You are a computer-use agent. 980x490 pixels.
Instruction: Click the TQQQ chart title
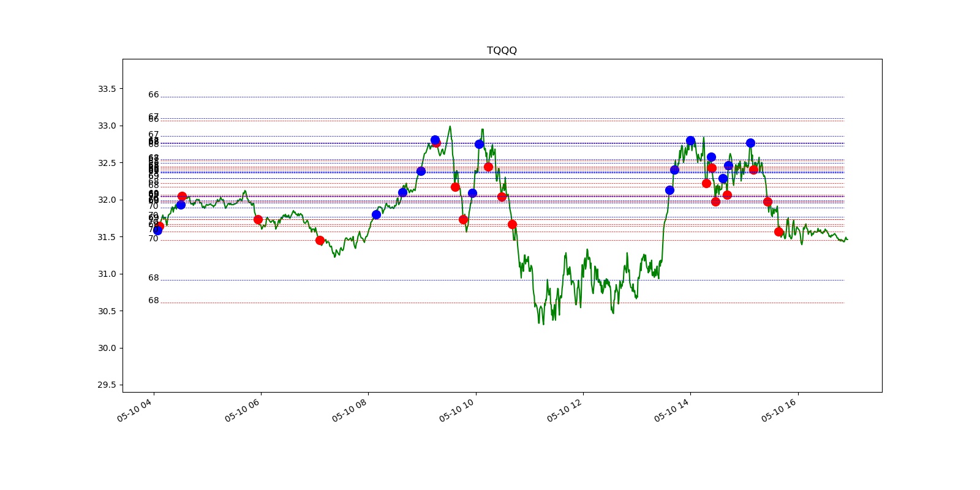click(x=502, y=50)
